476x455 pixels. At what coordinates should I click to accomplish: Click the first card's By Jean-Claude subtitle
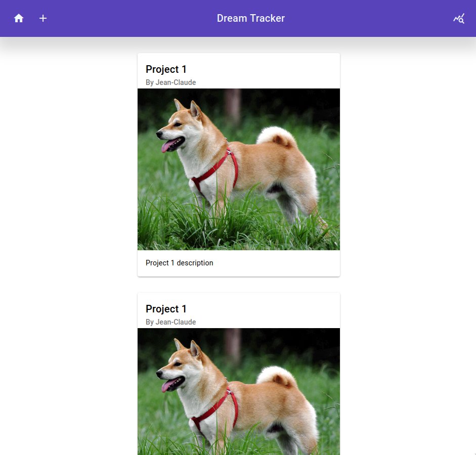click(170, 82)
